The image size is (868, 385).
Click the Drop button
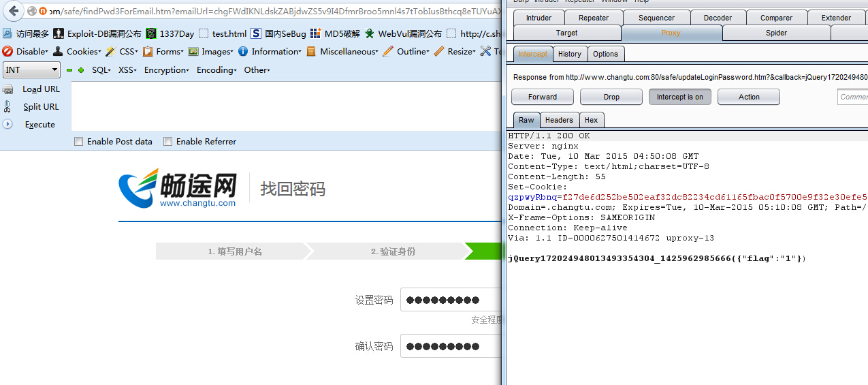tap(611, 97)
